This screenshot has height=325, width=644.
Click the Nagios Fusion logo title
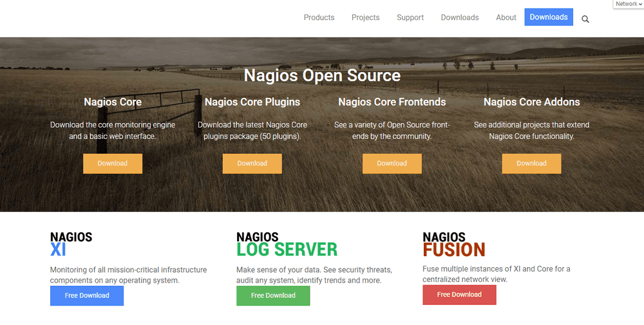point(454,244)
